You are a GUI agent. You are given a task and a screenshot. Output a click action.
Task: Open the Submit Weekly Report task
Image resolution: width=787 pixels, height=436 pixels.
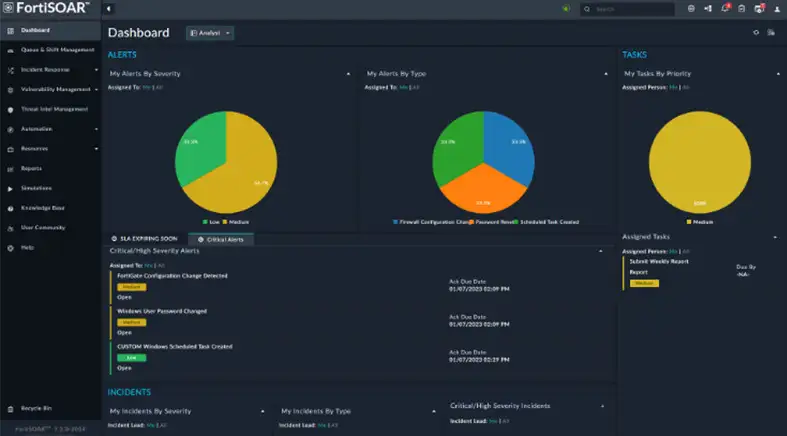657,261
